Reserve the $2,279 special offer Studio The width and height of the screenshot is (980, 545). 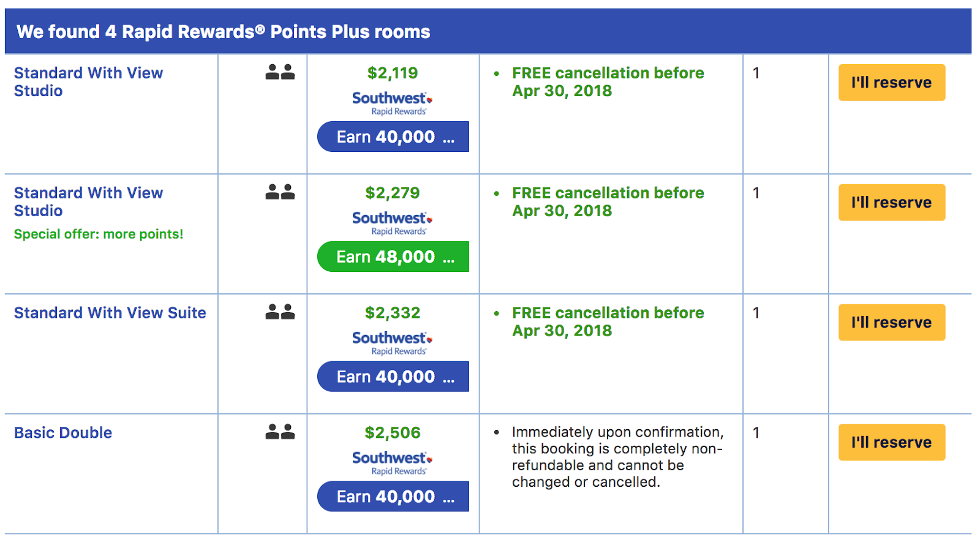[891, 203]
